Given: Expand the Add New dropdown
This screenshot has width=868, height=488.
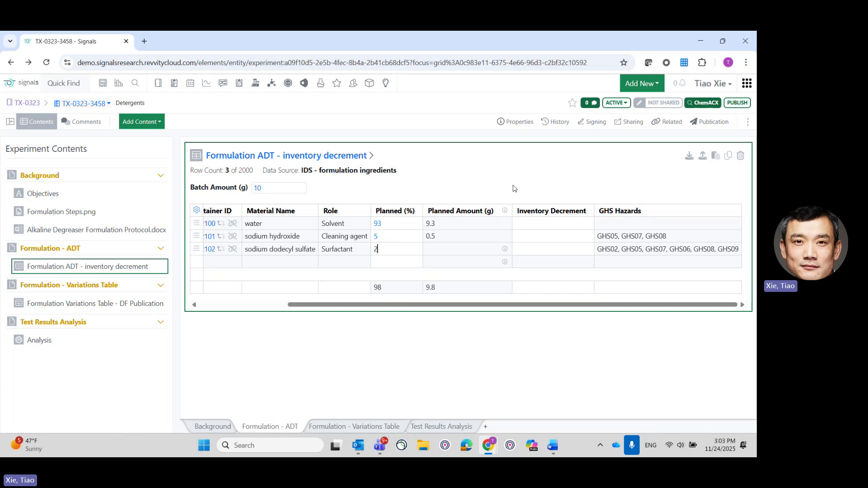Looking at the screenshot, I should pyautogui.click(x=642, y=83).
